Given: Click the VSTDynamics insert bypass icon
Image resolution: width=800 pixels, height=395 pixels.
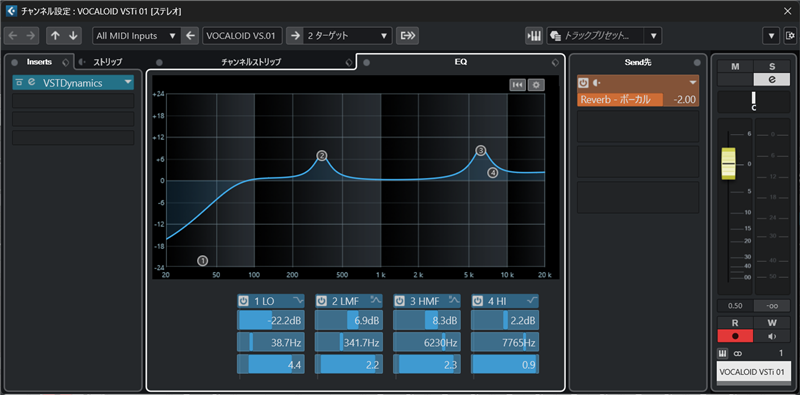Looking at the screenshot, I should pyautogui.click(x=19, y=82).
